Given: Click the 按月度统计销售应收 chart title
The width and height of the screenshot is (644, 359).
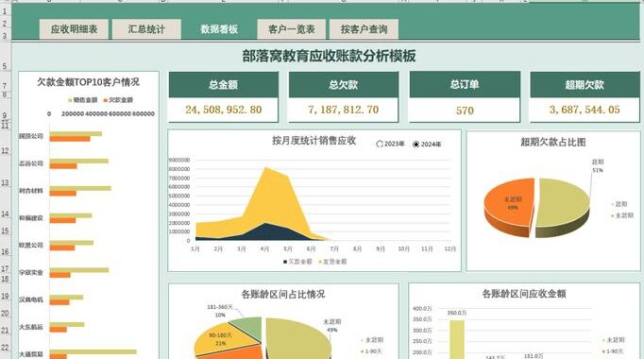Looking at the screenshot, I should pyautogui.click(x=314, y=141).
